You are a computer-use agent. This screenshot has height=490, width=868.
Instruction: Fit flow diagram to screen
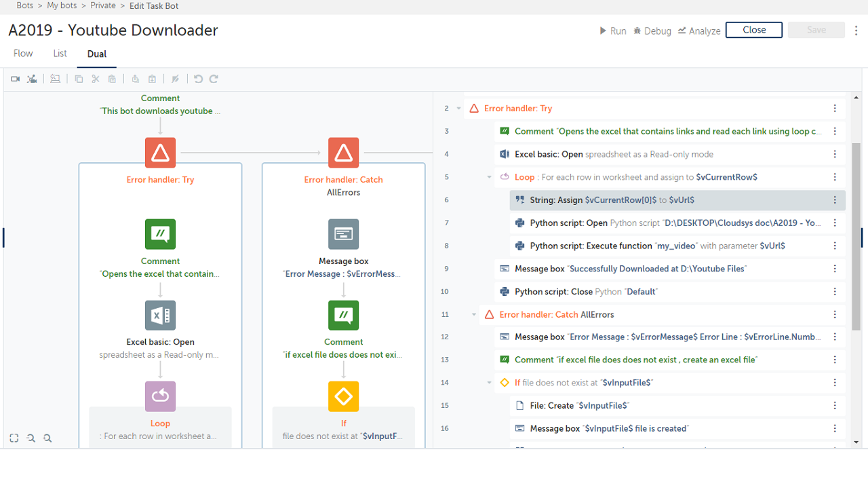pyautogui.click(x=14, y=438)
